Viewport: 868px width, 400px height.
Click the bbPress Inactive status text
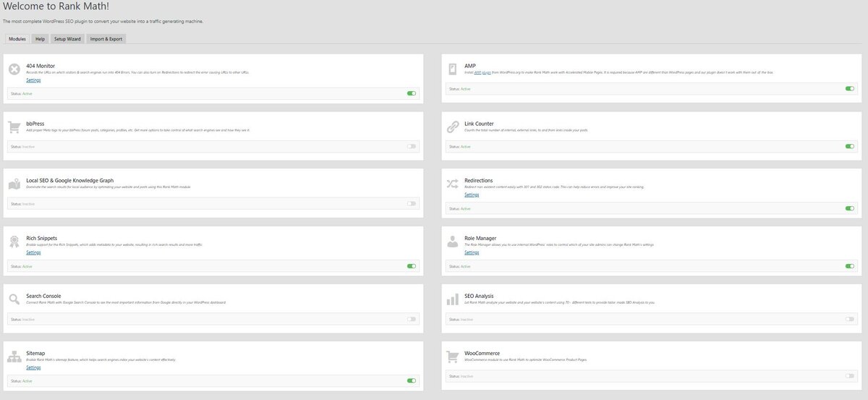[28, 146]
